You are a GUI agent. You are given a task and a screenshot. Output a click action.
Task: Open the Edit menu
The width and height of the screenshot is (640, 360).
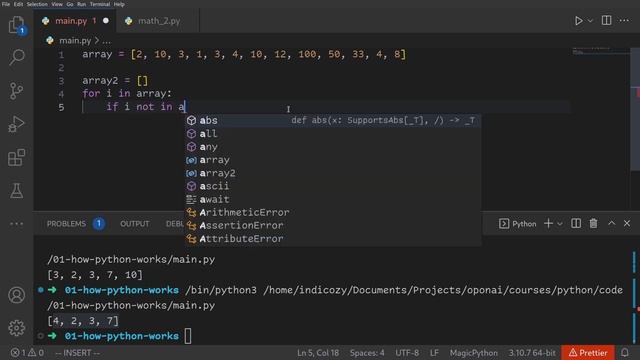point(18,4)
